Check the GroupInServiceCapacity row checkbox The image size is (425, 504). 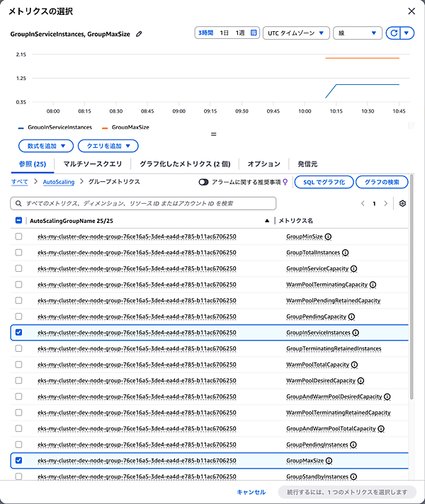click(18, 268)
